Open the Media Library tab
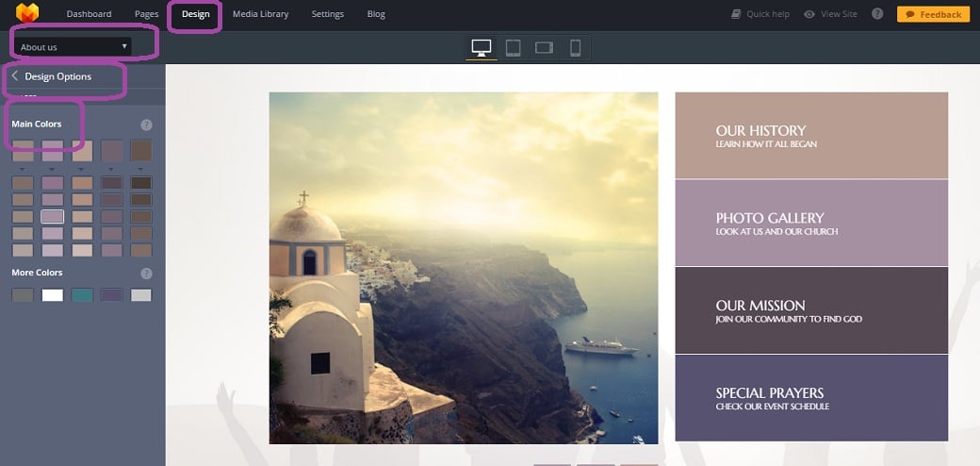 260,14
